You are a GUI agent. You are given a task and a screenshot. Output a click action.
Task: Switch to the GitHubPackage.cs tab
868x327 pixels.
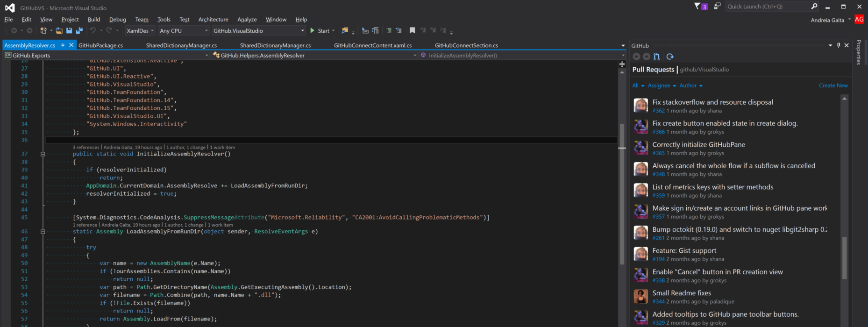coord(100,45)
